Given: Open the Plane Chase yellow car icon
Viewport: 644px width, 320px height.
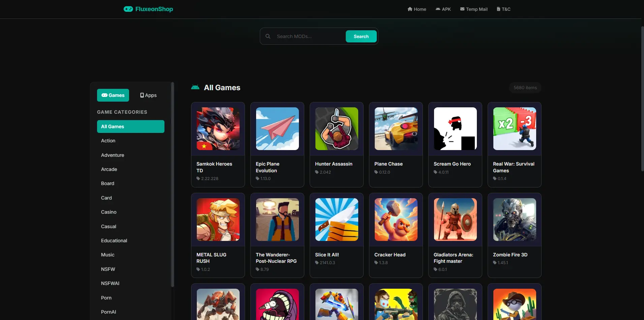Looking at the screenshot, I should (396, 129).
